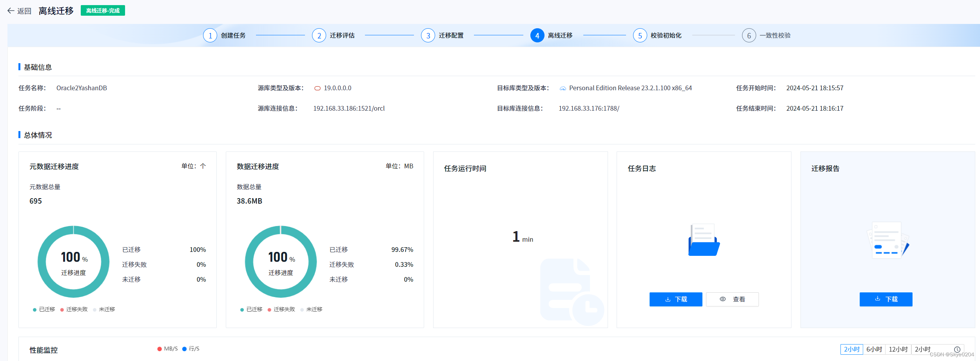Click the back arrow beside 返回
980x361 pixels.
pos(10,11)
